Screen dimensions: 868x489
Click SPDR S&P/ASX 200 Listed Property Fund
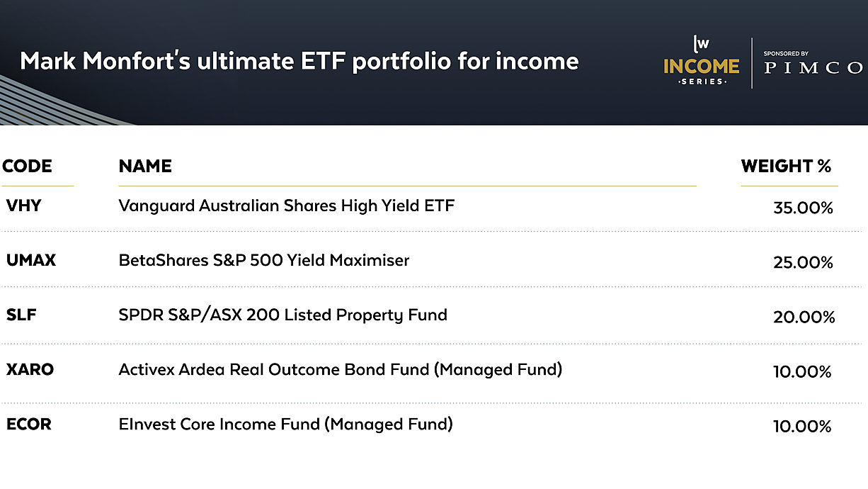283,315
